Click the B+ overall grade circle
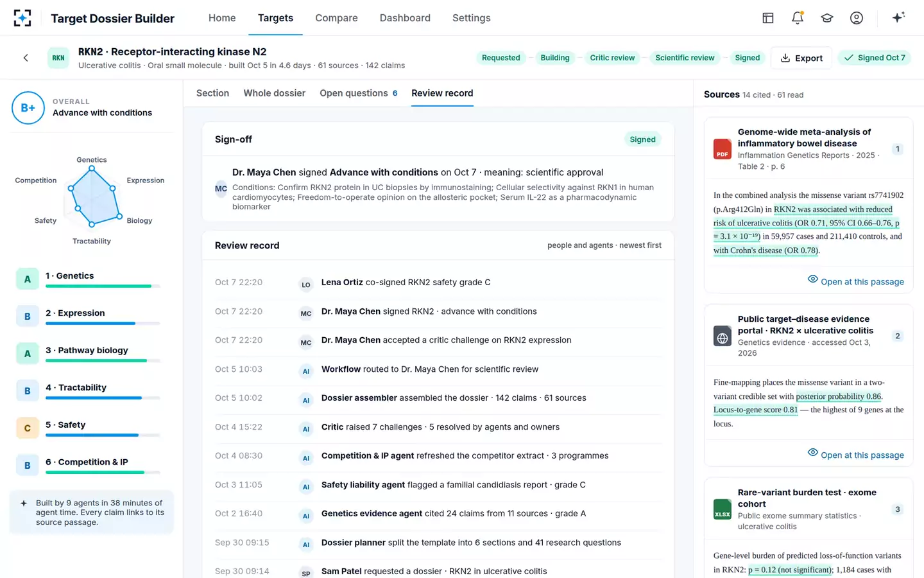 (x=28, y=108)
